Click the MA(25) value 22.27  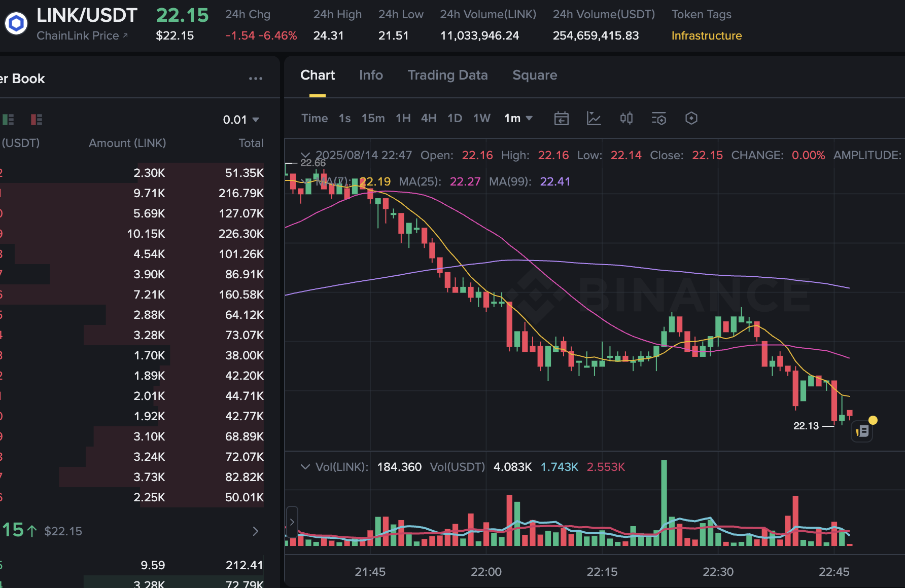coord(465,181)
